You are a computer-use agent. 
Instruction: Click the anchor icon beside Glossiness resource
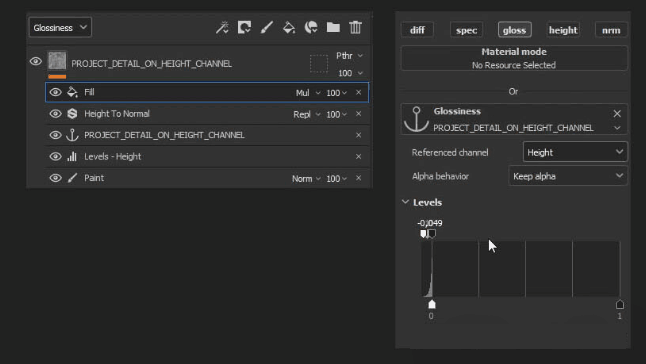point(416,119)
